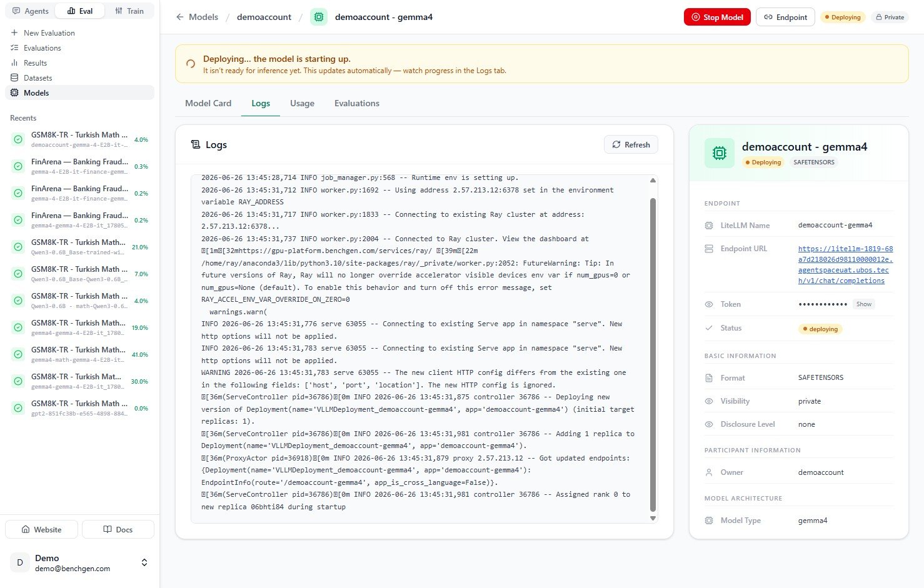Screen dimensions: 924x588
Task: Click the log scrollbar down arrow
Action: (x=653, y=518)
